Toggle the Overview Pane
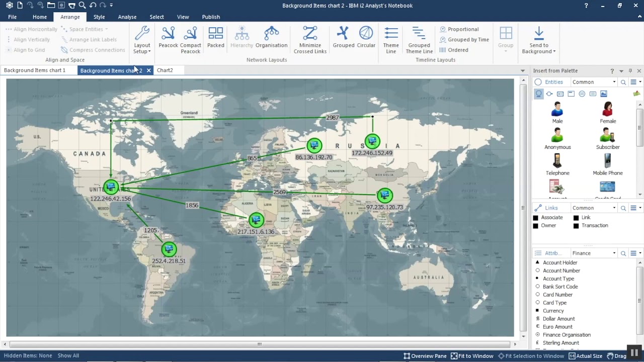 click(425, 356)
